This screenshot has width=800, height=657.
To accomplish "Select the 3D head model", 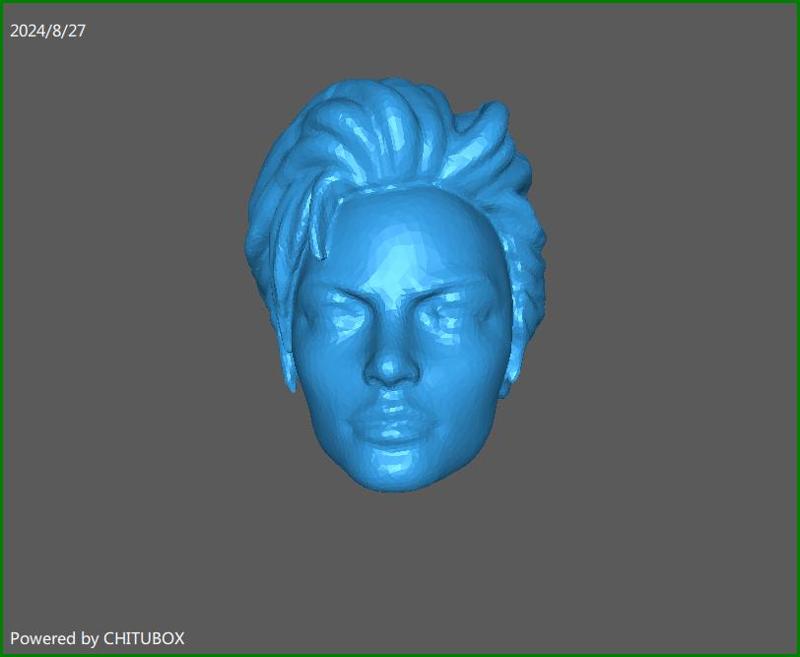I will (395, 300).
